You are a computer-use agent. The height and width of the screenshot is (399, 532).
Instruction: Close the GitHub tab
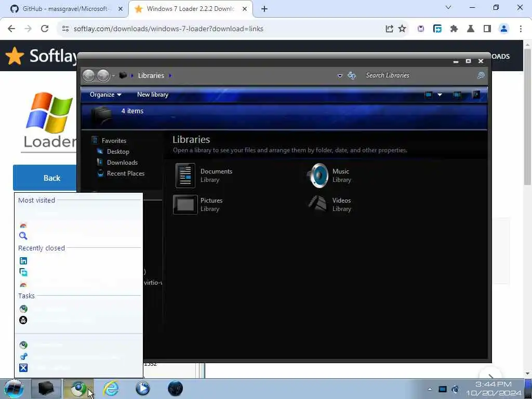[121, 9]
